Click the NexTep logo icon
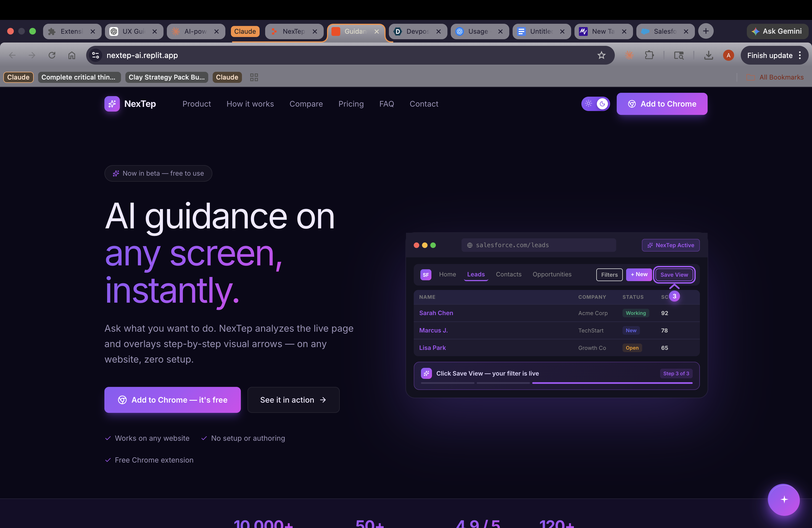 [112, 104]
